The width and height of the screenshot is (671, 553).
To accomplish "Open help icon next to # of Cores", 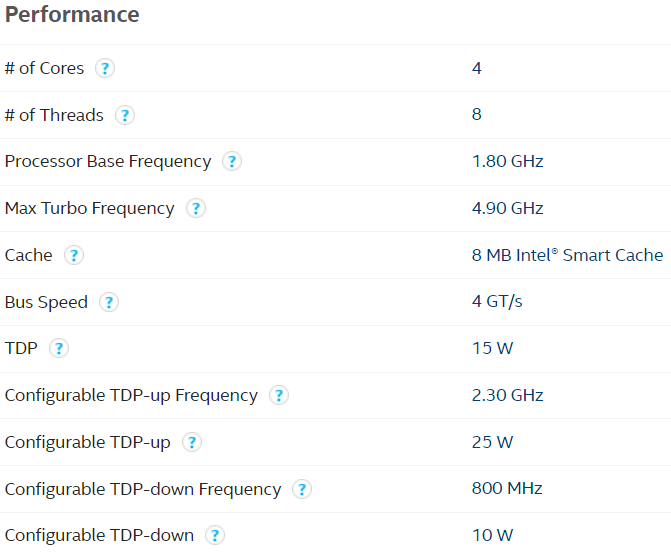I will (105, 68).
